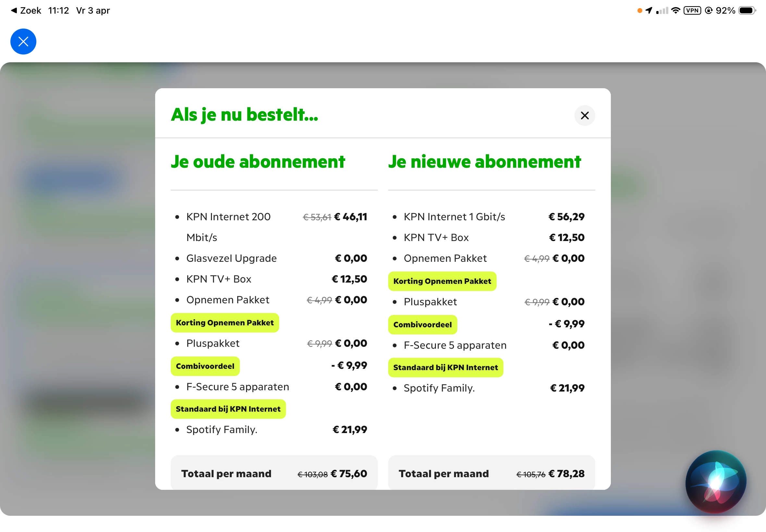Tap 'Korting Opnemen Pakket' badge in new subscription
This screenshot has width=766, height=532.
442,281
